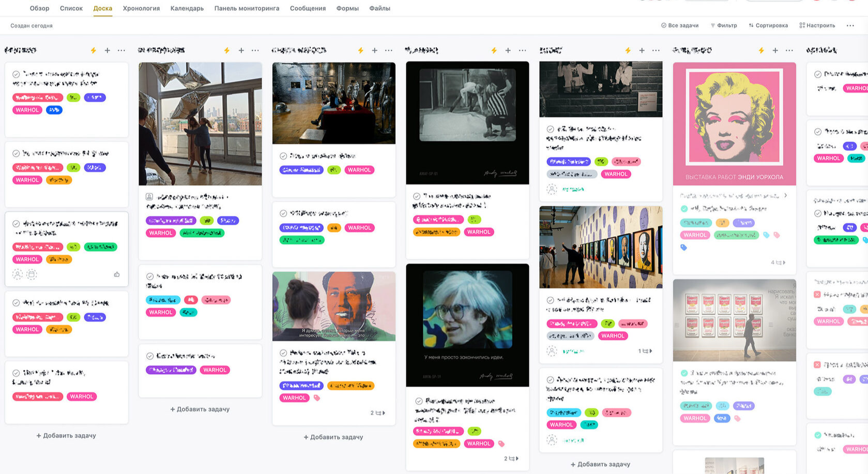
Task: Click Настроить customize button
Action: 817,25
